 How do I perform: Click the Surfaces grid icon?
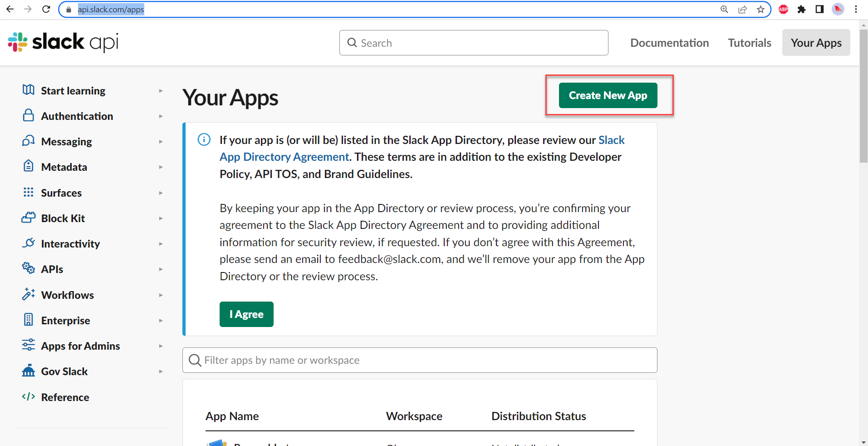click(28, 192)
